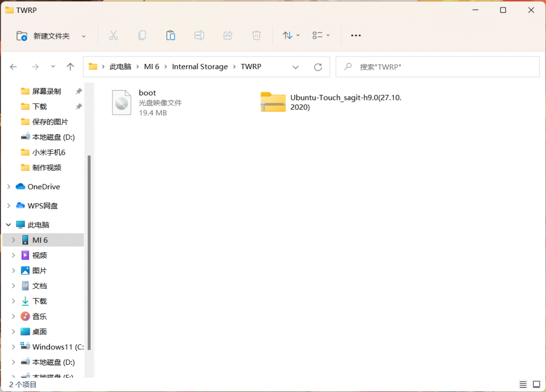The image size is (546, 392).
Task: Click the Cut scissors icon in toolbar
Action: (x=113, y=35)
